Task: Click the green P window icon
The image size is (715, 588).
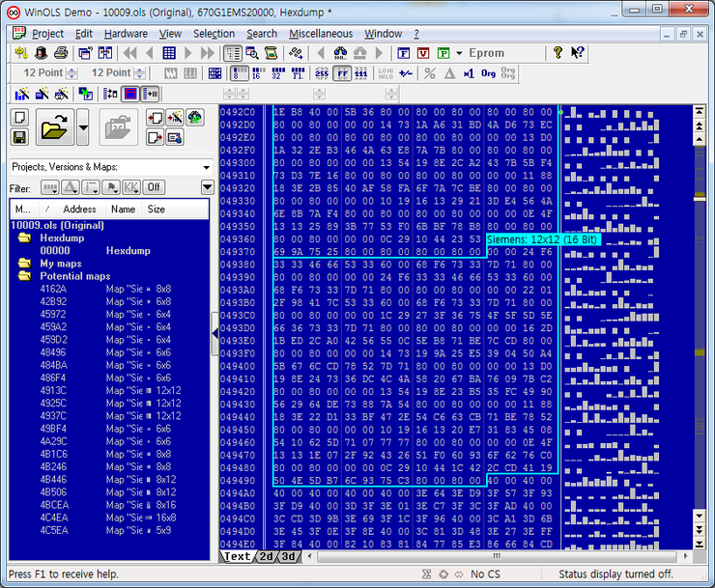Action: (443, 53)
